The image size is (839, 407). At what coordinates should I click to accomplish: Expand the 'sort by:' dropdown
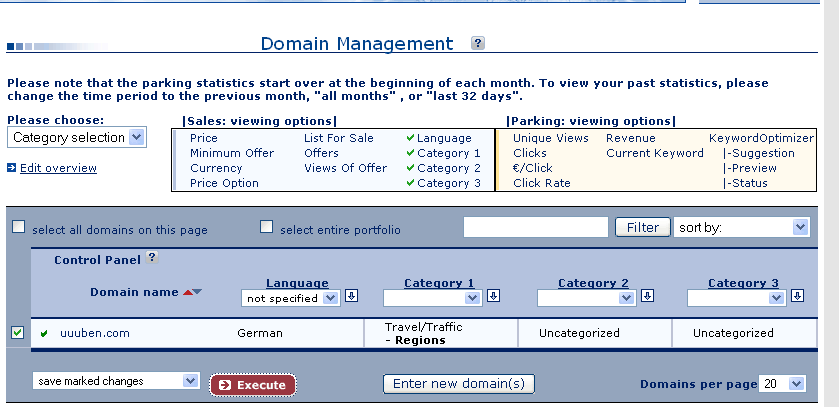click(x=741, y=227)
